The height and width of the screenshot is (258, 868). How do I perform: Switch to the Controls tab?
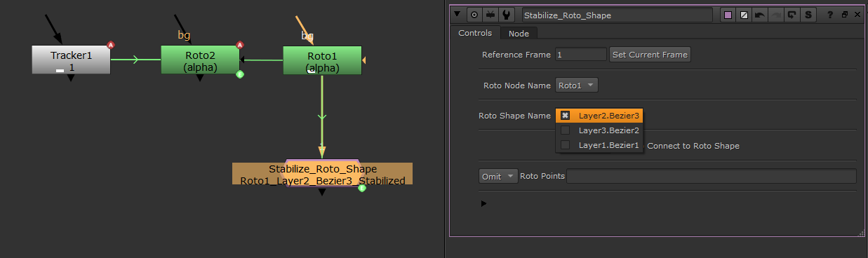coord(475,33)
